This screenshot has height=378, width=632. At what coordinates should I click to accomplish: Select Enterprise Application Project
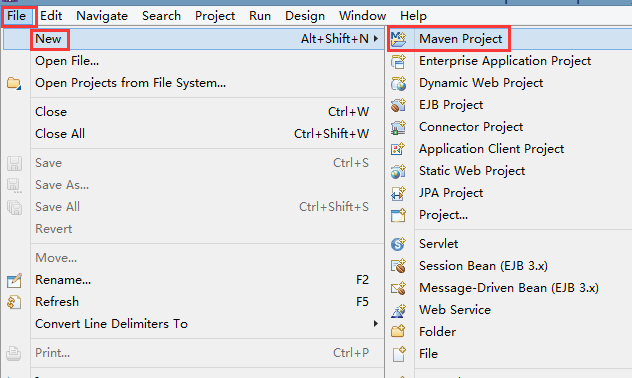tap(505, 61)
